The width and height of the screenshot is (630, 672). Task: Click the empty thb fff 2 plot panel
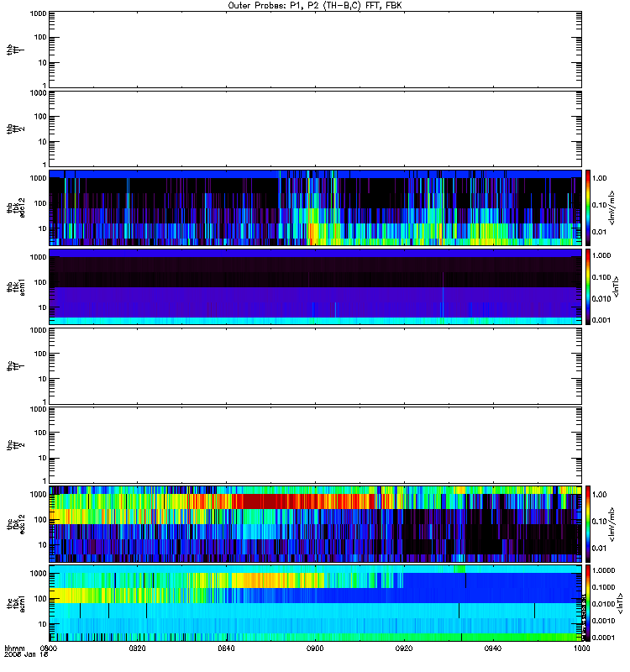(x=316, y=129)
